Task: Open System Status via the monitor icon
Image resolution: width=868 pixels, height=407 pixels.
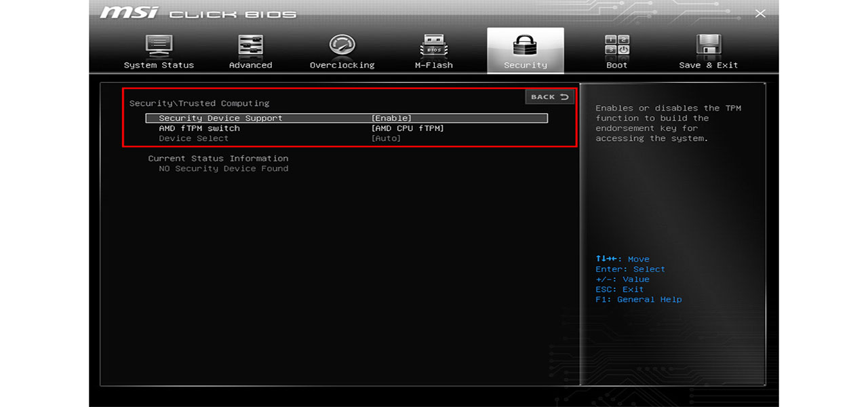Action: [x=159, y=45]
